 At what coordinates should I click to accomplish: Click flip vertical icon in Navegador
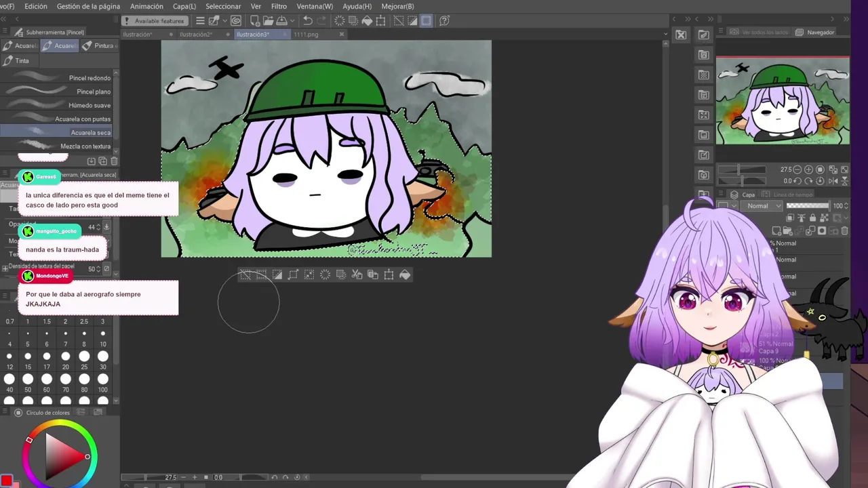coord(844,181)
